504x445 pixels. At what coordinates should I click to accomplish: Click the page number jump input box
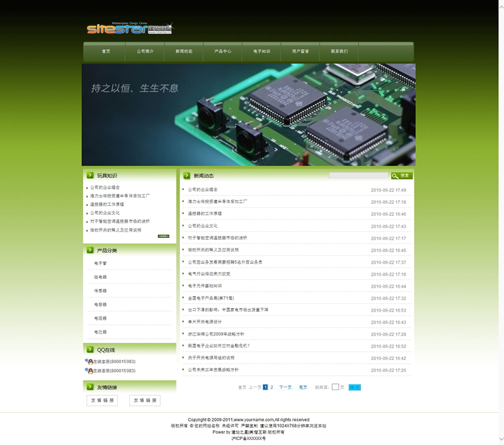(335, 387)
